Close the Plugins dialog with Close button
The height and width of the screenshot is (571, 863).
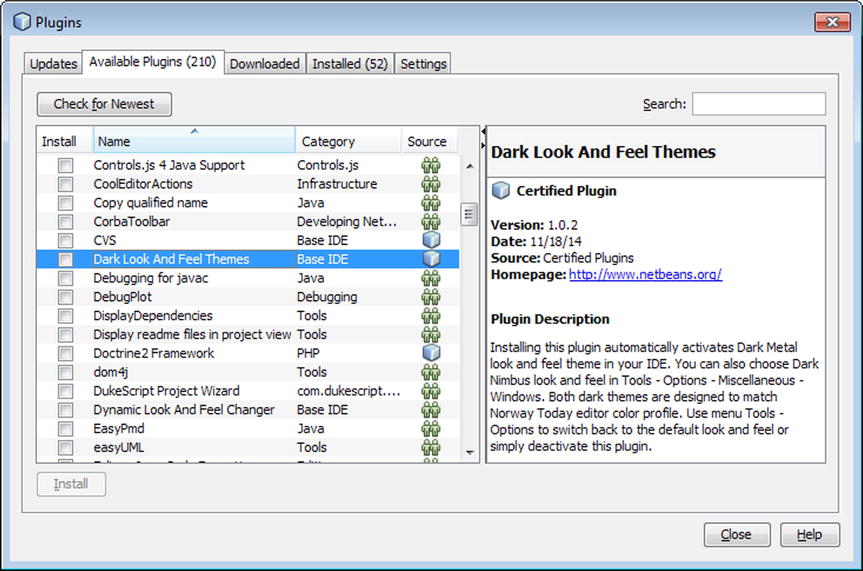point(736,534)
